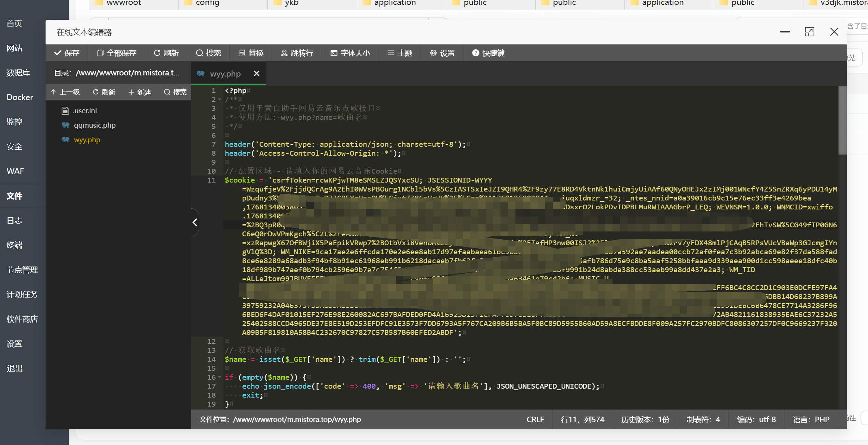Switch to the wyy.php editor tab
Screen dimensions: 868x445
pos(225,74)
